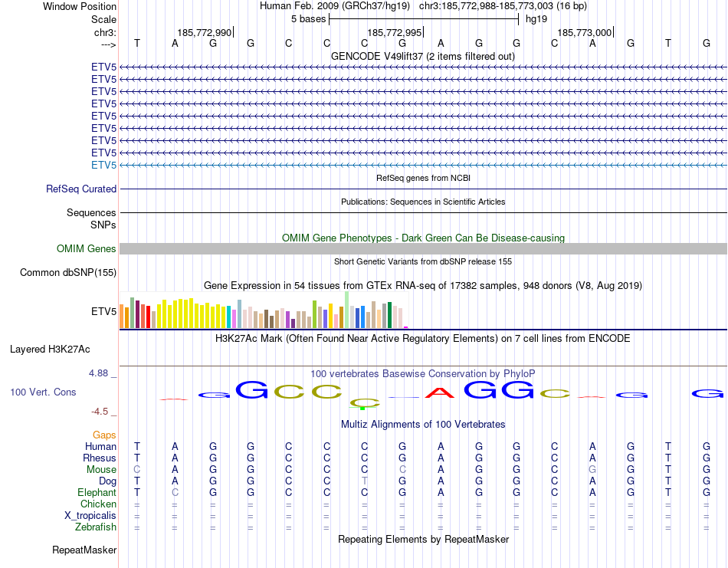Click the tallest light green GTEx expression bar

point(347,310)
